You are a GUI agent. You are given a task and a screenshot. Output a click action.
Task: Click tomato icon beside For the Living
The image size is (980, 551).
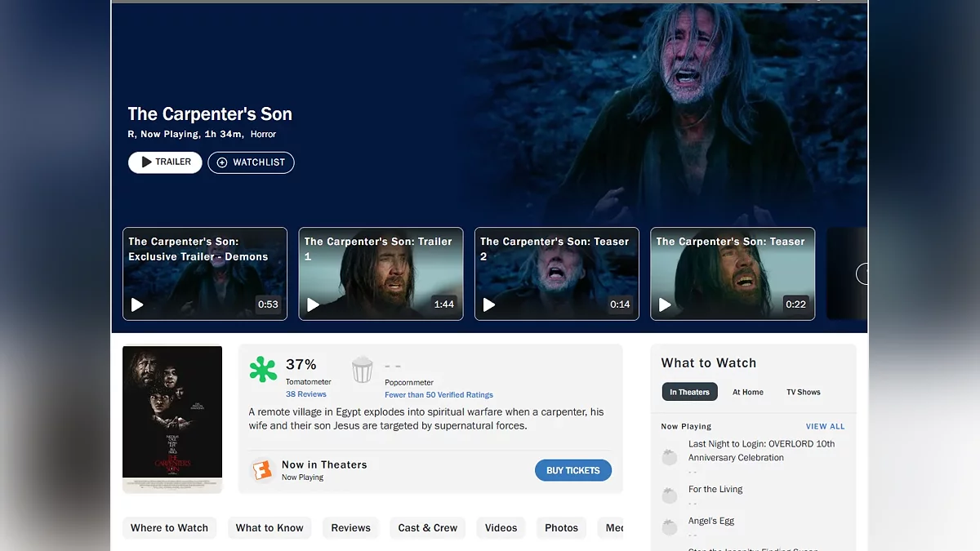coord(670,495)
